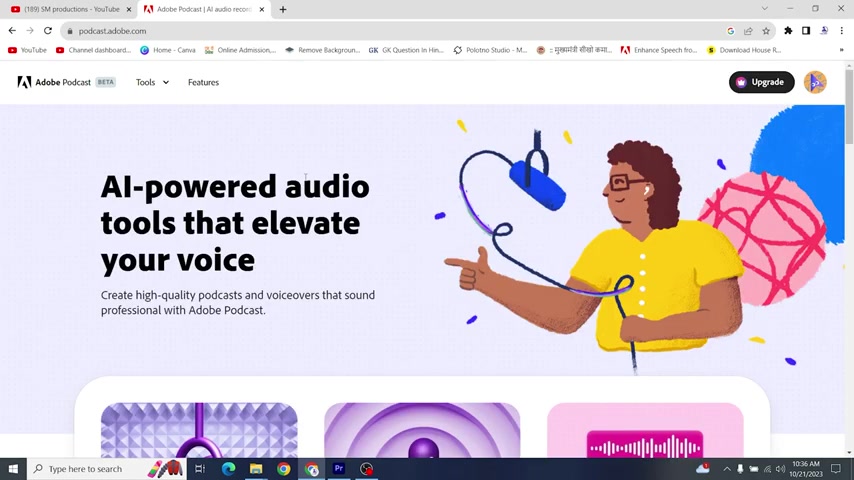Open the user profile avatar
The width and height of the screenshot is (854, 480).
815,82
